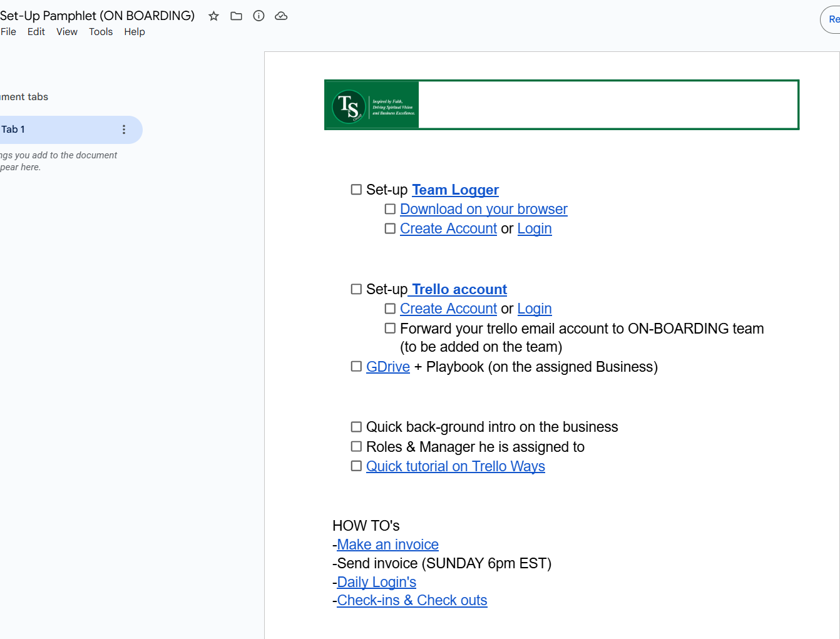Check the Forward your trello email checkbox
The image size is (840, 639).
pos(390,328)
